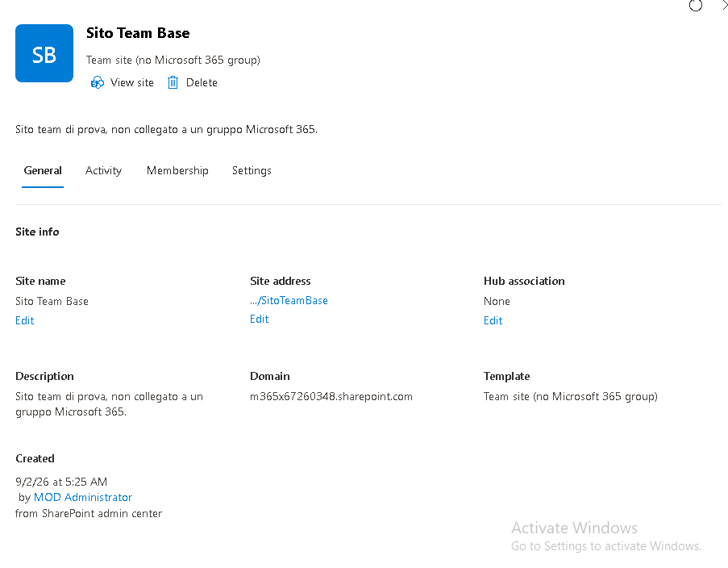Image resolution: width=728 pixels, height=568 pixels.
Task: Click 'from SharePoint admin center' text
Action: click(x=89, y=514)
